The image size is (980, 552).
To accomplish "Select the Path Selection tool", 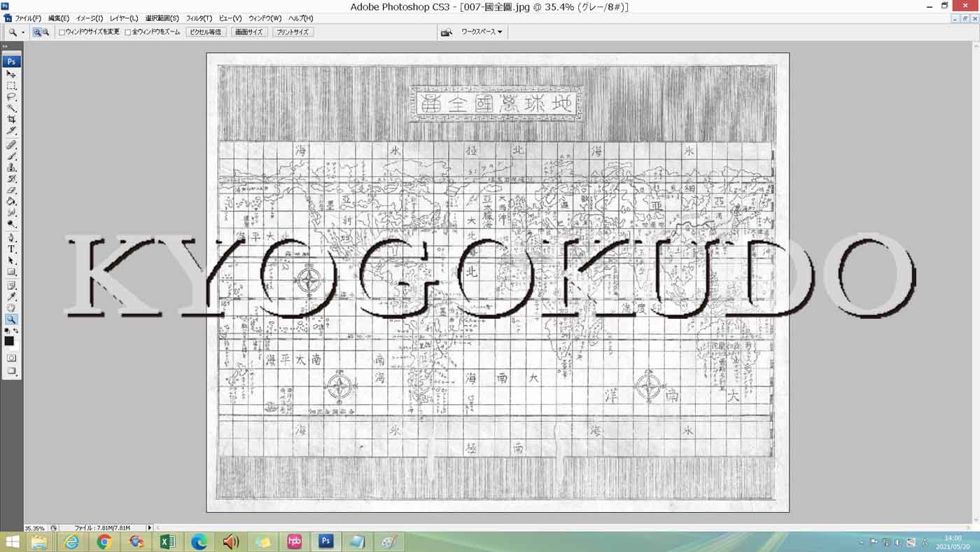I will pos(11,260).
